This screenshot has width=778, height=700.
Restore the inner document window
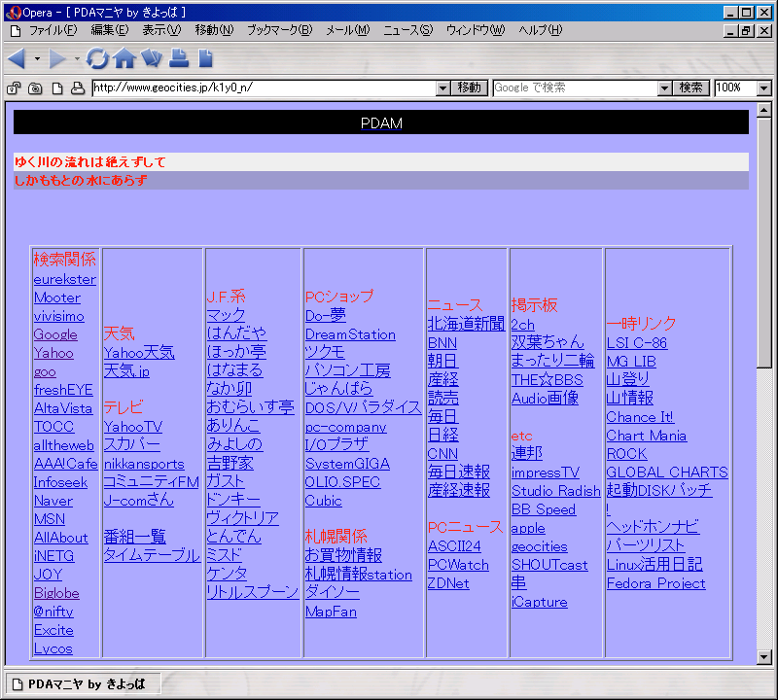point(746,31)
